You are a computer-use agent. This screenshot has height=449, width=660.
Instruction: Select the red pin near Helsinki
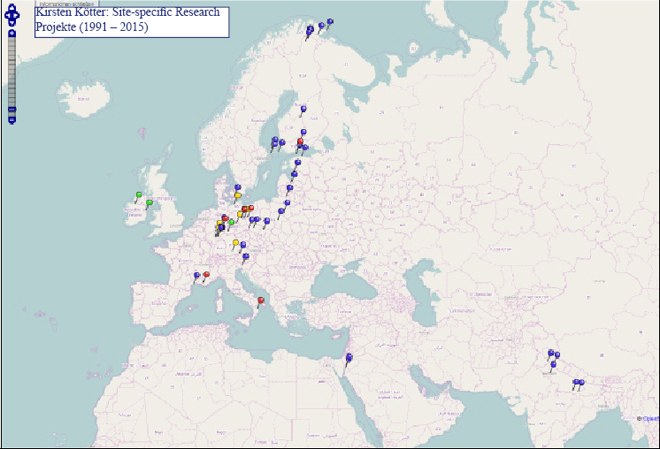(300, 143)
